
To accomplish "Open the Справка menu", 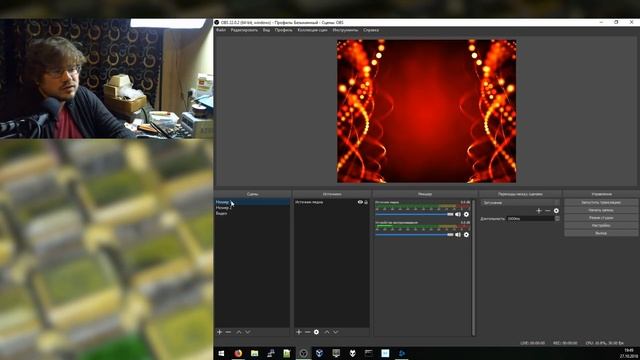I will (x=371, y=30).
